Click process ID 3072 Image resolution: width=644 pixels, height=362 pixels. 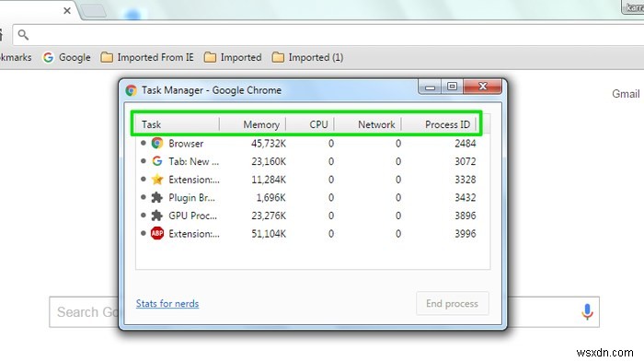466,161
